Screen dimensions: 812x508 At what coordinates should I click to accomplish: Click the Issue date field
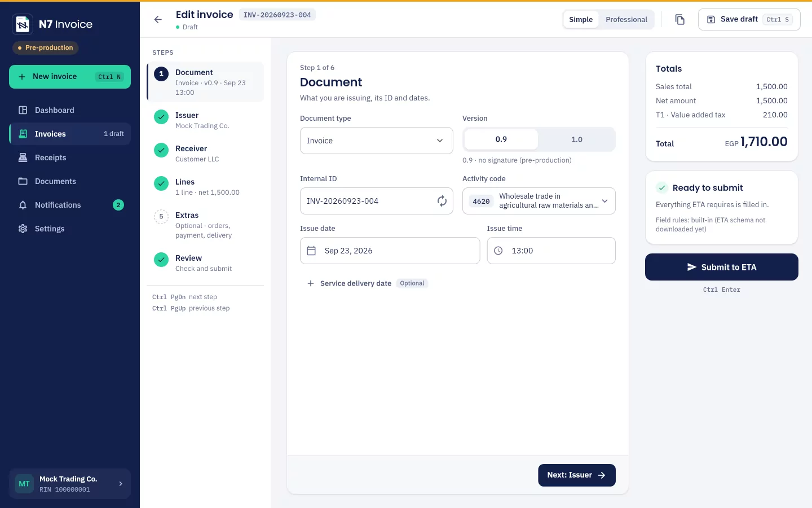pos(390,251)
